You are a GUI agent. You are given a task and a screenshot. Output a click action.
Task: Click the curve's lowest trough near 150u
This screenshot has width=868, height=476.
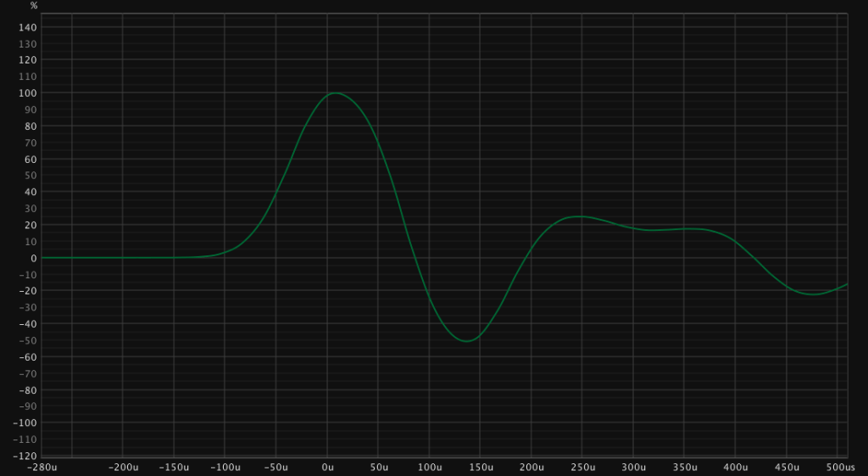tap(467, 340)
